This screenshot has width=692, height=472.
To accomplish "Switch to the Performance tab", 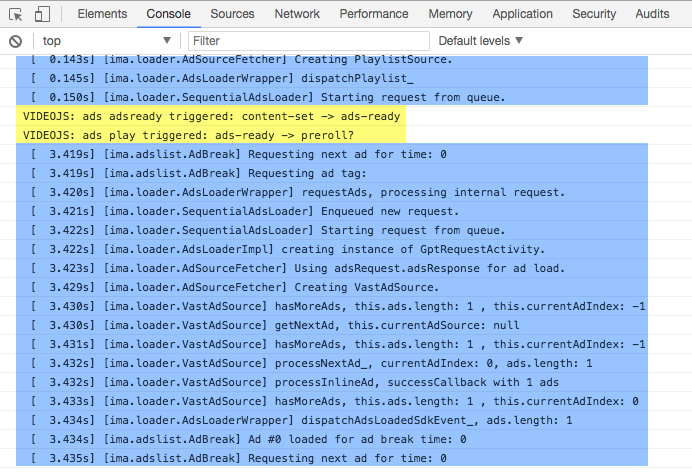I will (374, 14).
